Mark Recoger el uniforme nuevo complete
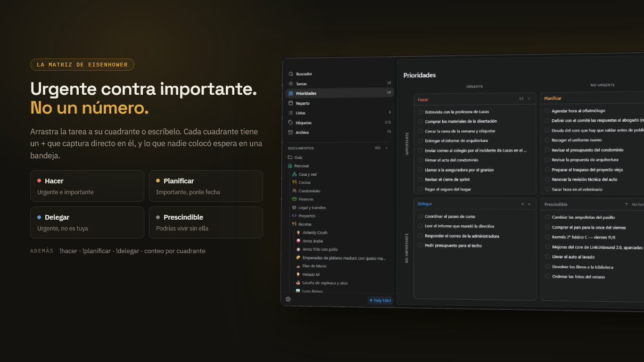Screen dimensions: 644x362 [x=547, y=140]
